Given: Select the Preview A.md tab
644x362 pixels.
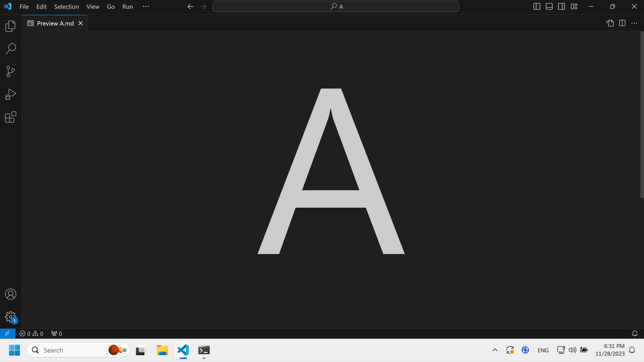Looking at the screenshot, I should tap(55, 23).
